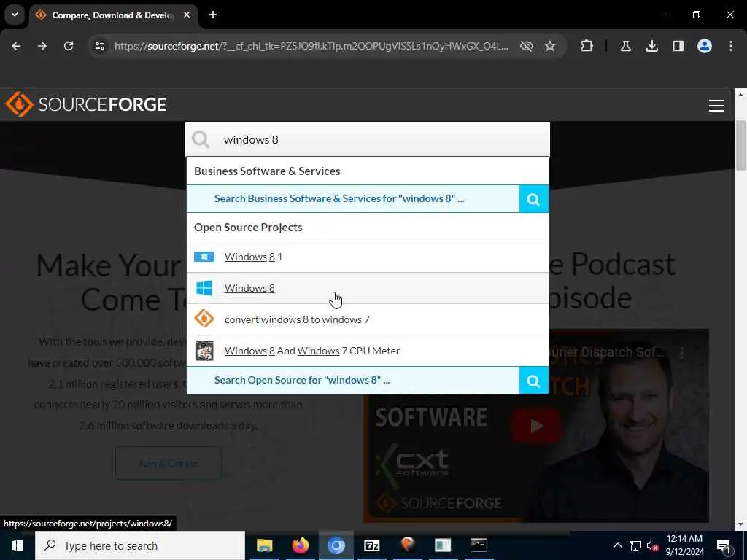Click the scrollbar down arrow
Image resolution: width=747 pixels, height=560 pixels.
[740, 524]
